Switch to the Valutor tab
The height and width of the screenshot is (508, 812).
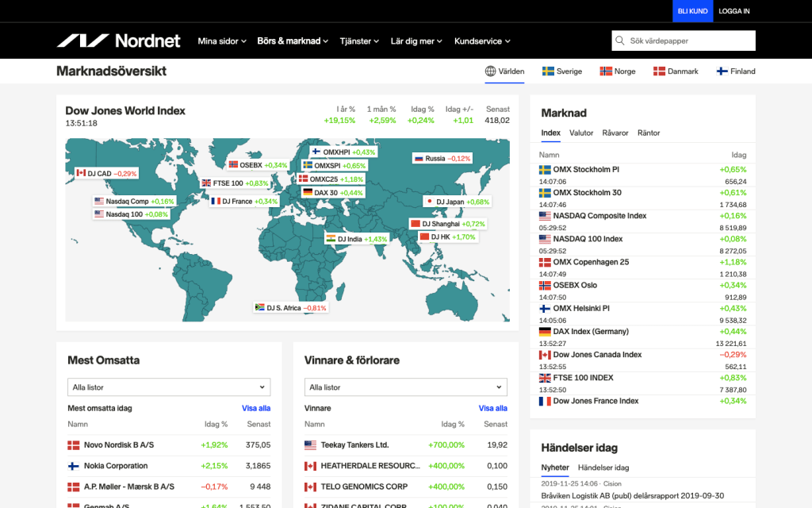tap(581, 133)
